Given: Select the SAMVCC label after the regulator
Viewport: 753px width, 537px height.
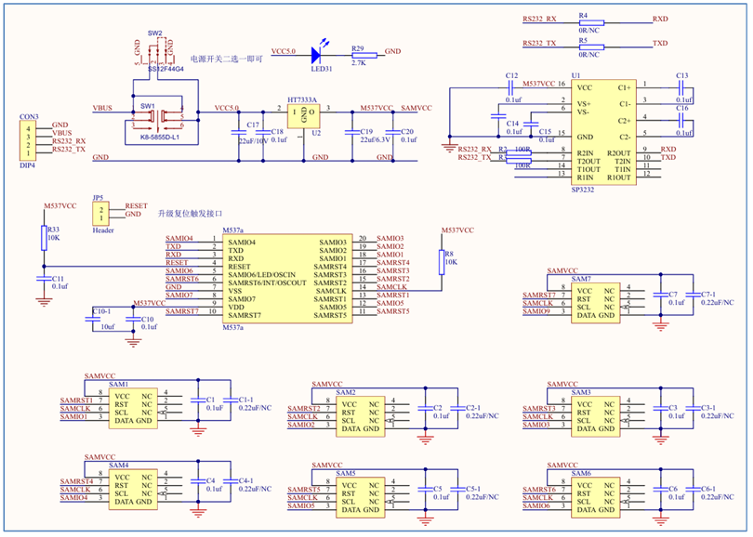Looking at the screenshot, I should 416,107.
